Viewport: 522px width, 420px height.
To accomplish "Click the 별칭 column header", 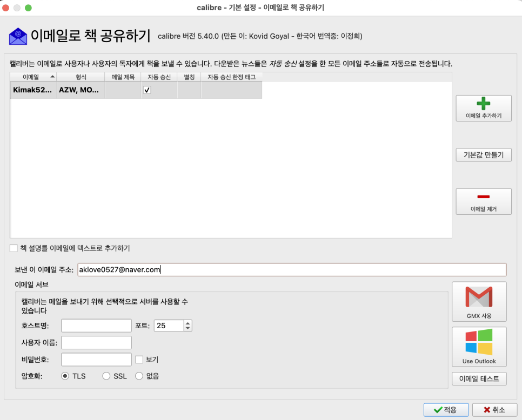I will click(189, 77).
